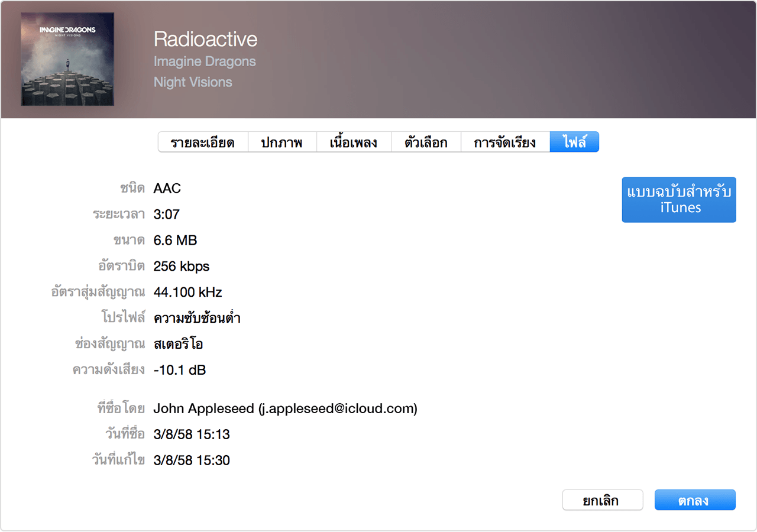Cancel with the ยกเลิก button

tap(602, 500)
